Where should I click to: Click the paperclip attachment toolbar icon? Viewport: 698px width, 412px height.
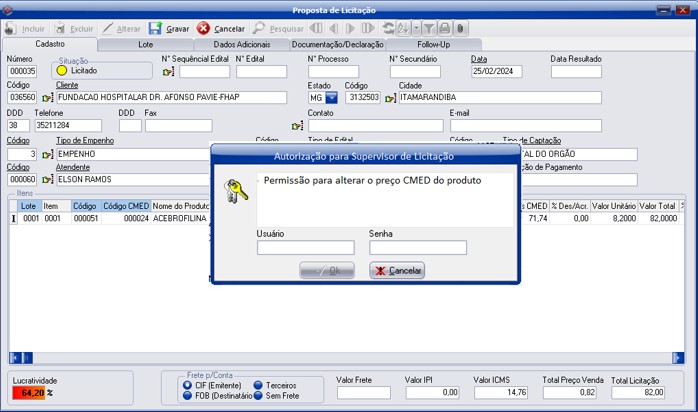pyautogui.click(x=460, y=28)
